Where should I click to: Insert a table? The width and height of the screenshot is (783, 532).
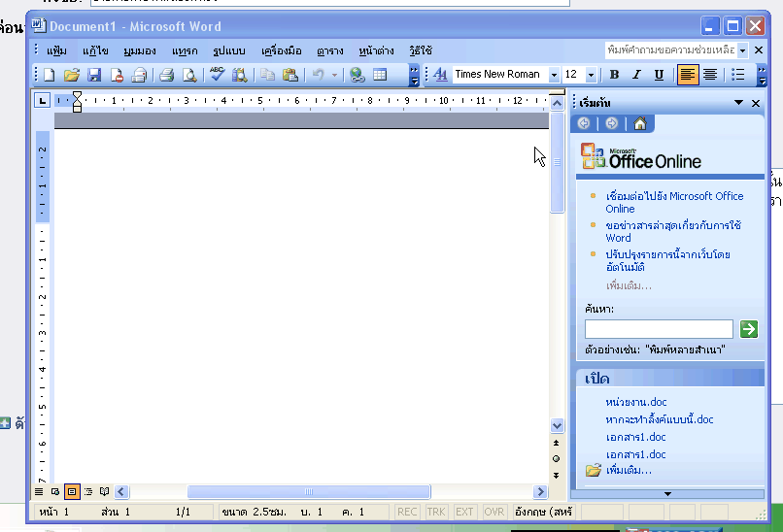pyautogui.click(x=380, y=75)
